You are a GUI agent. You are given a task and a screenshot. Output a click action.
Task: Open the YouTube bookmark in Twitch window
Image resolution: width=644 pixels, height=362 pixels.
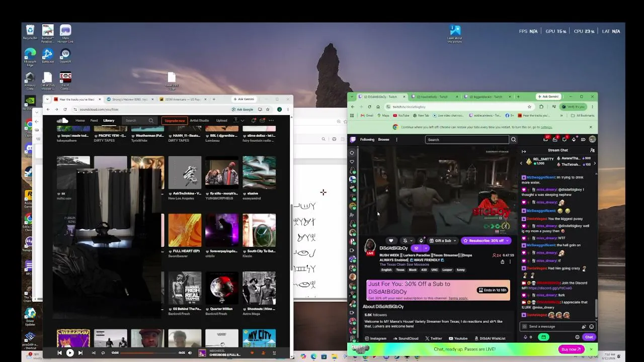click(401, 116)
